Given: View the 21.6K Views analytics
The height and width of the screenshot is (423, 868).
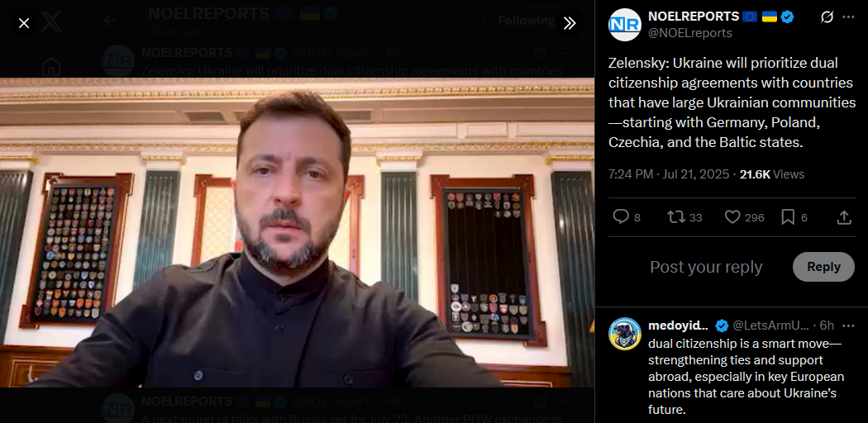Looking at the screenshot, I should 771,174.
